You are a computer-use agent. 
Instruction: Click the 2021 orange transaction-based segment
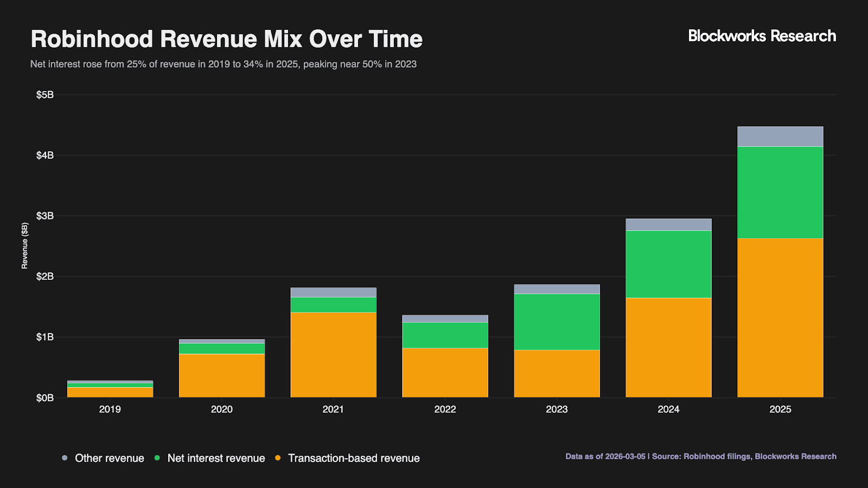tap(333, 355)
